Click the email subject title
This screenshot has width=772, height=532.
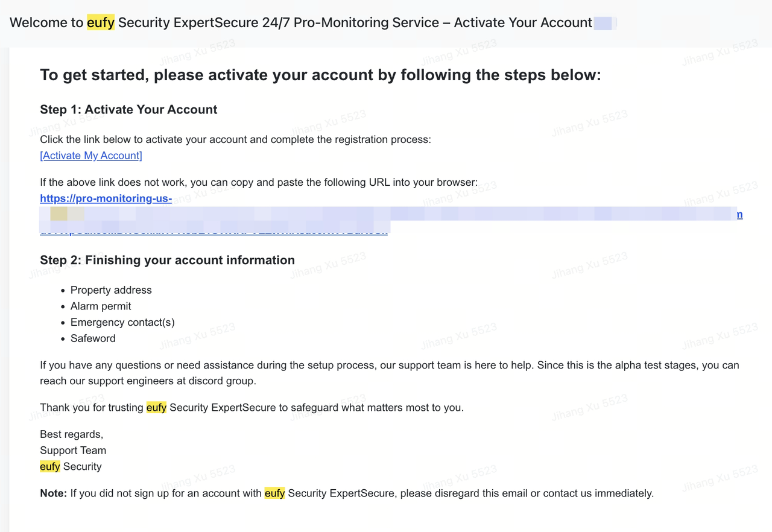click(300, 23)
